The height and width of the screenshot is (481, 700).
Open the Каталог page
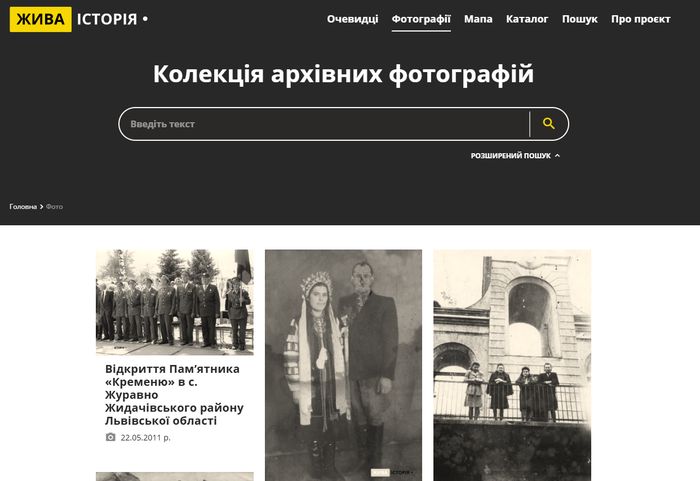[x=527, y=19]
